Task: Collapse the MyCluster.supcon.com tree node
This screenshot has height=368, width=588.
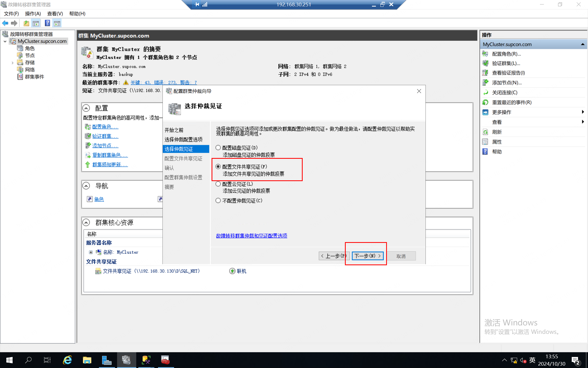Action: coord(5,41)
